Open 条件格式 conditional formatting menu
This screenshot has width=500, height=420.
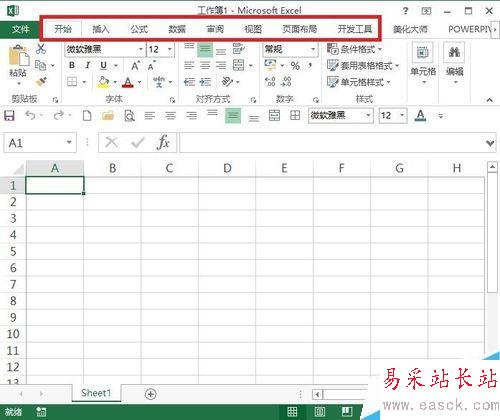pos(354,49)
